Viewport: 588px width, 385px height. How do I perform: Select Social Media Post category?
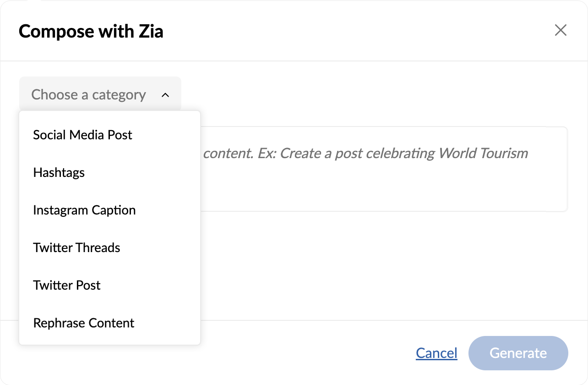pyautogui.click(x=83, y=135)
